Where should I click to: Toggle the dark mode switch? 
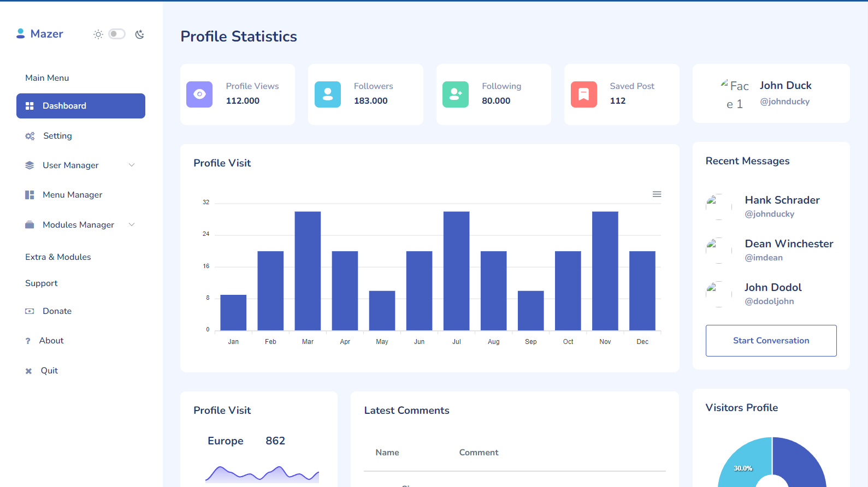pos(116,34)
